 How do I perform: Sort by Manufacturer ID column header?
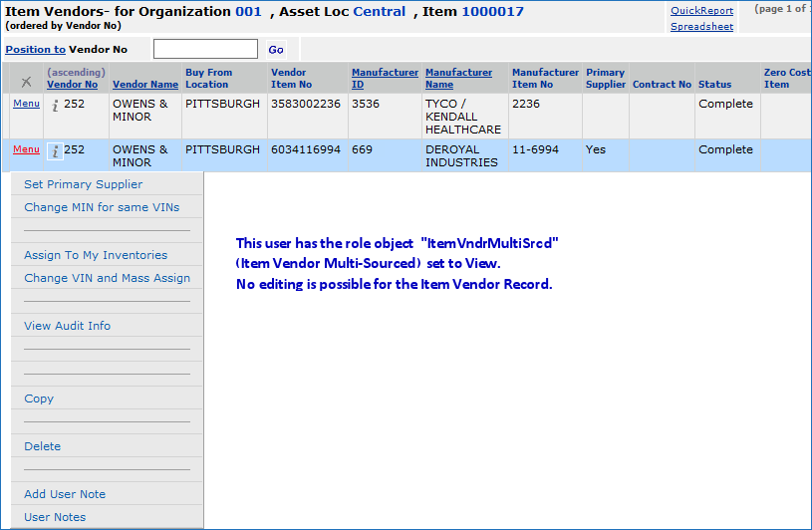pos(385,79)
